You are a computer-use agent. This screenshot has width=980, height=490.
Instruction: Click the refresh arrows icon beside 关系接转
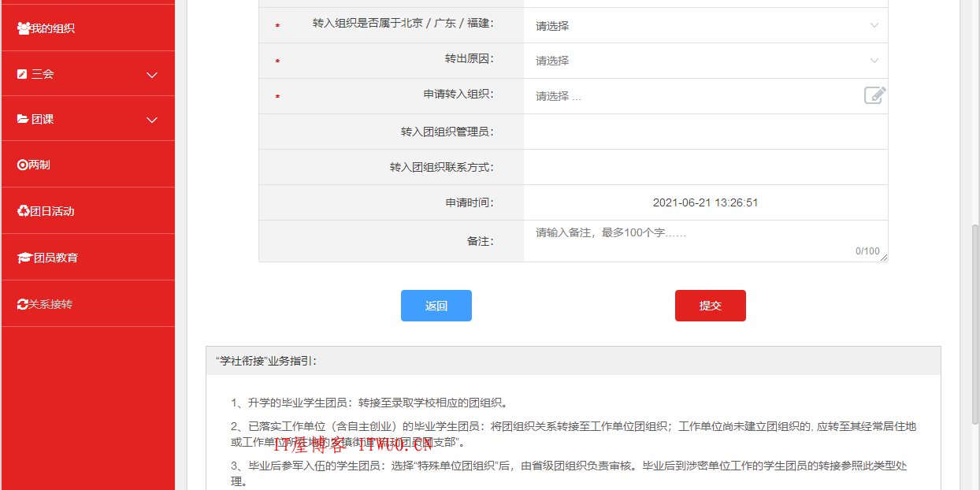[x=22, y=302]
